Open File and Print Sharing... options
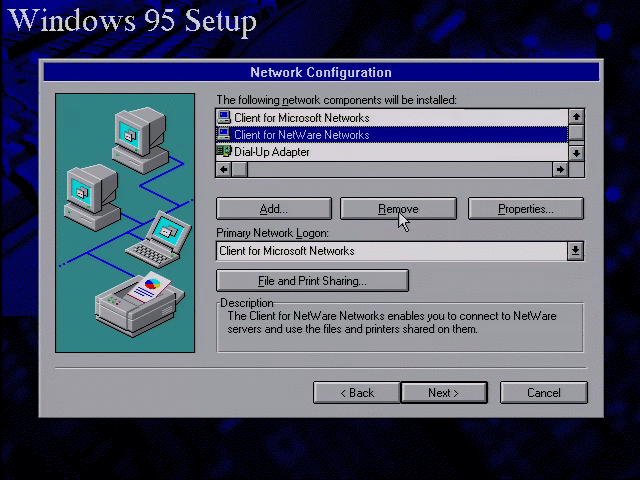This screenshot has height=480, width=640. (x=312, y=281)
